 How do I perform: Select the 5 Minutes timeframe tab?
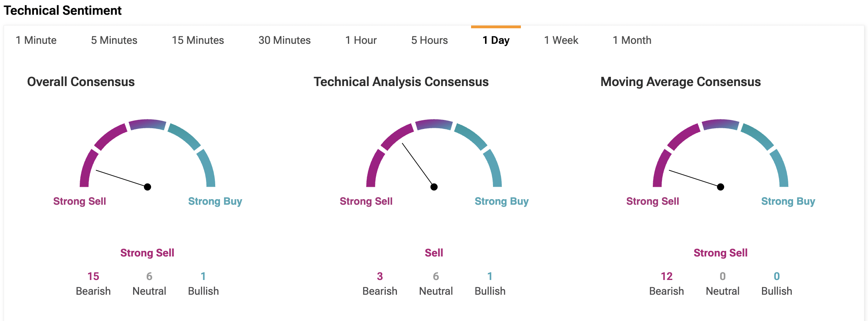coord(114,40)
